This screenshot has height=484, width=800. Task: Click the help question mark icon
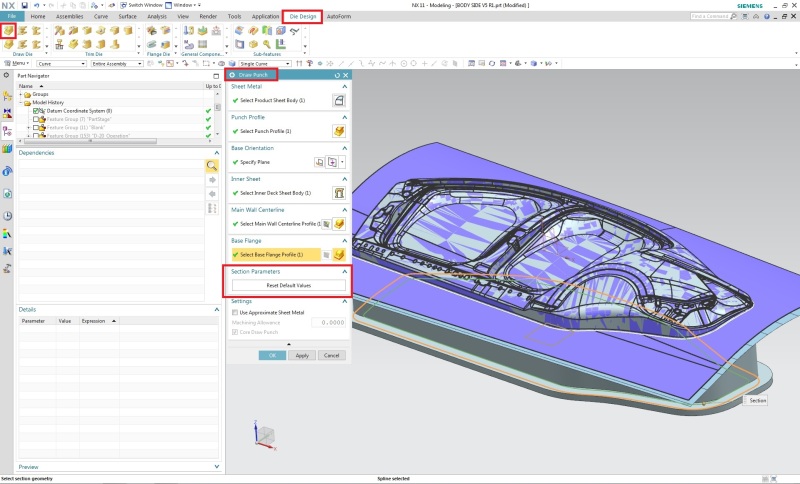tap(767, 16)
